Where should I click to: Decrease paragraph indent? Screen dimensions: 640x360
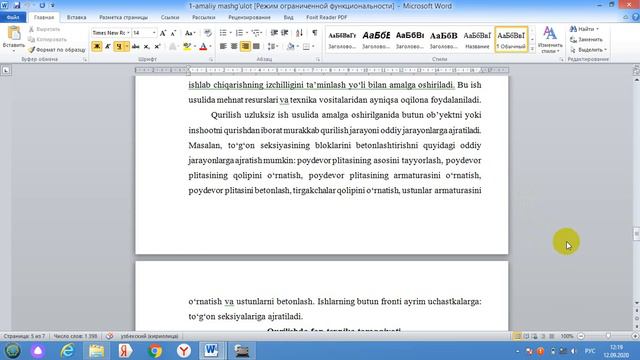tap(274, 33)
